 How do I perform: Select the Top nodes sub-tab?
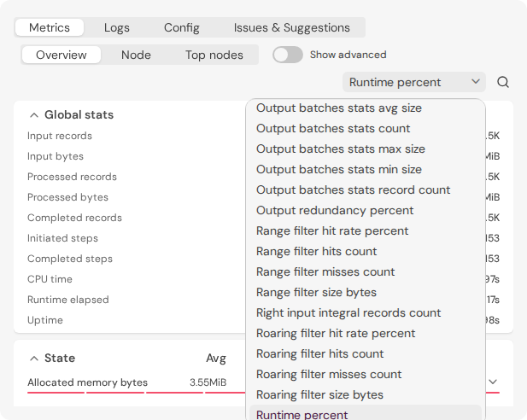pos(214,55)
